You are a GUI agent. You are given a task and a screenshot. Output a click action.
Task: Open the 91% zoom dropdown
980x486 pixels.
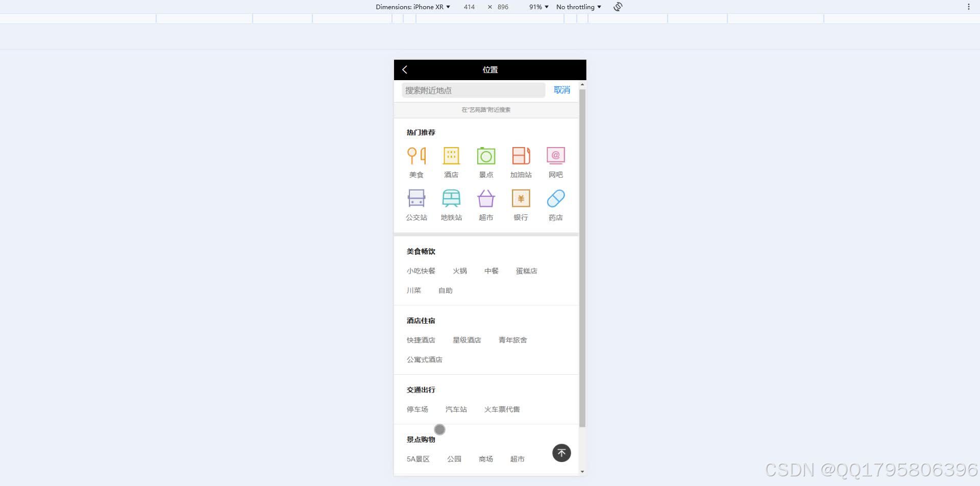pyautogui.click(x=538, y=7)
